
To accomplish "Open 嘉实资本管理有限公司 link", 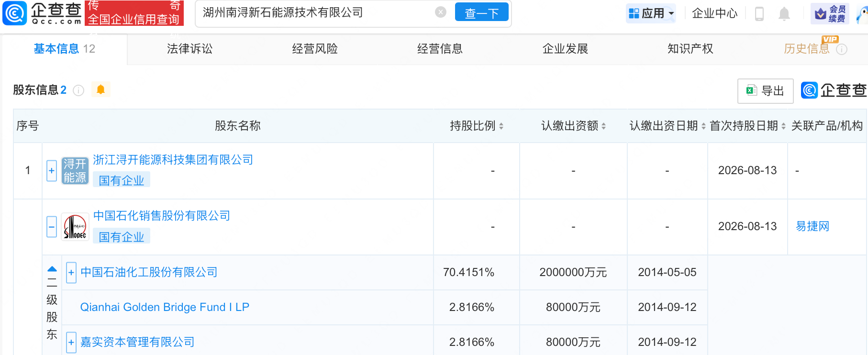I will (137, 342).
